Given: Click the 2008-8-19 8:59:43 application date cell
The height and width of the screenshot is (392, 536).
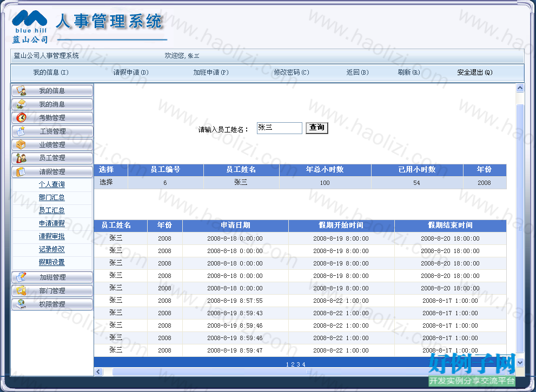Looking at the screenshot, I should pyautogui.click(x=235, y=313).
